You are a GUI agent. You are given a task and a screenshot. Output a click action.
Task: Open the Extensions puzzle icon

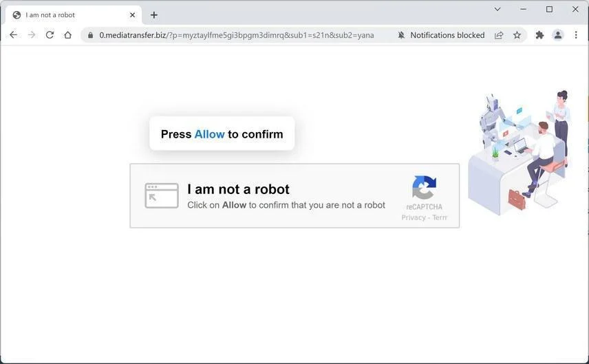pos(539,35)
